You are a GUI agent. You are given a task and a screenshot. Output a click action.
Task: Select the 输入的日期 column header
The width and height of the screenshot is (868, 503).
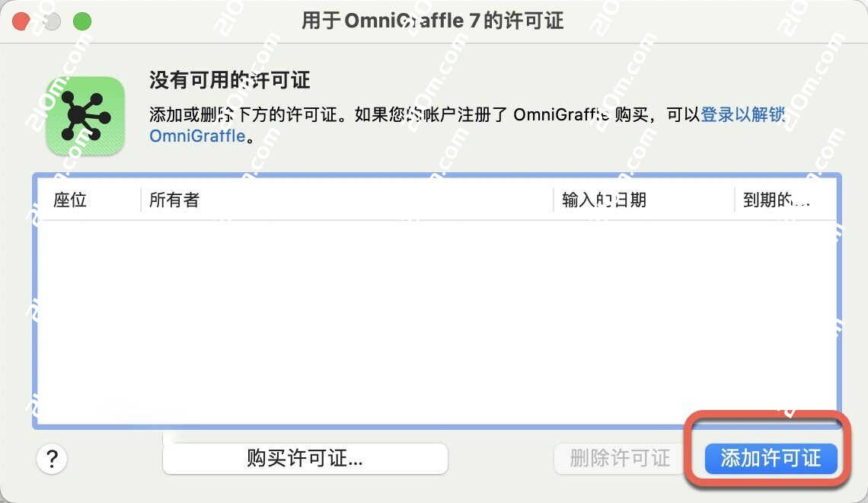click(604, 200)
